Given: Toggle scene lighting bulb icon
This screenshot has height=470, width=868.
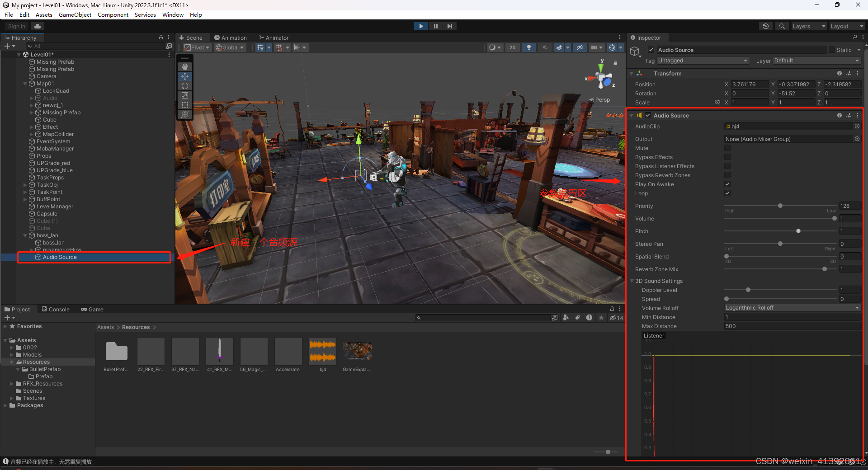Looking at the screenshot, I should pyautogui.click(x=529, y=47).
